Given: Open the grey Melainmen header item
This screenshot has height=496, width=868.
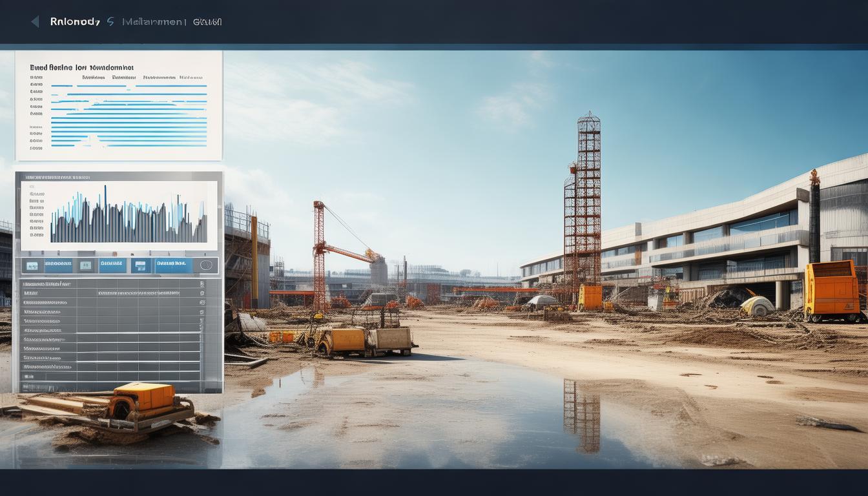Looking at the screenshot, I should [x=154, y=21].
